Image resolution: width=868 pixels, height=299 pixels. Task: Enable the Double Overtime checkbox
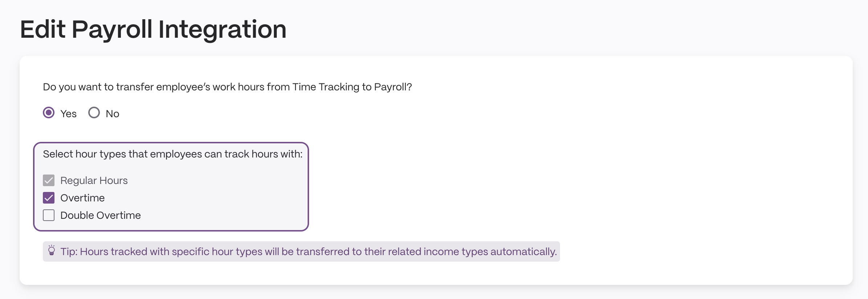coord(49,215)
